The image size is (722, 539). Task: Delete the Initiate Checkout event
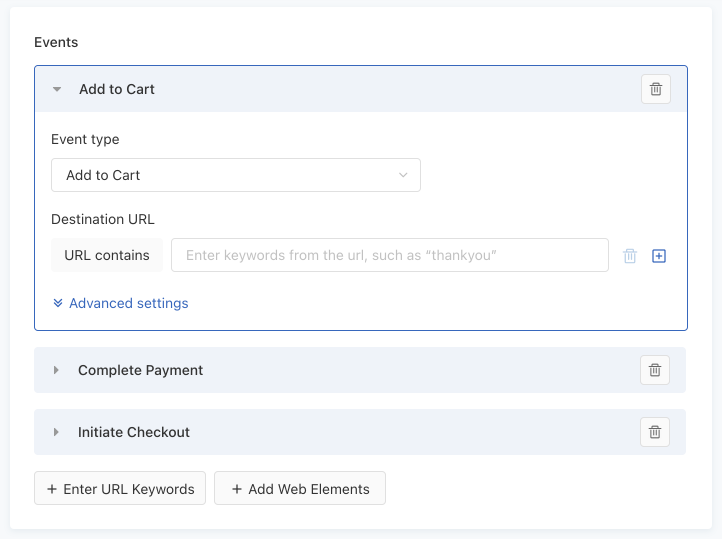(x=655, y=432)
